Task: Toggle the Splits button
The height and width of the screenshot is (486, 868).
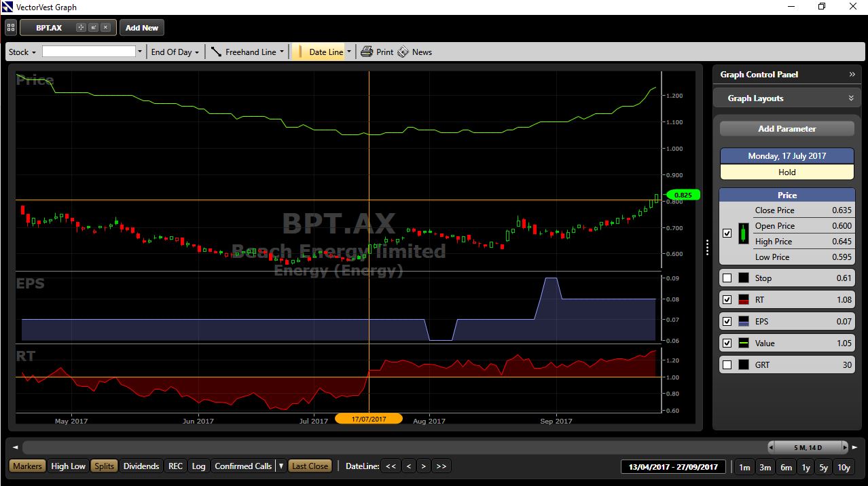Action: coord(105,466)
